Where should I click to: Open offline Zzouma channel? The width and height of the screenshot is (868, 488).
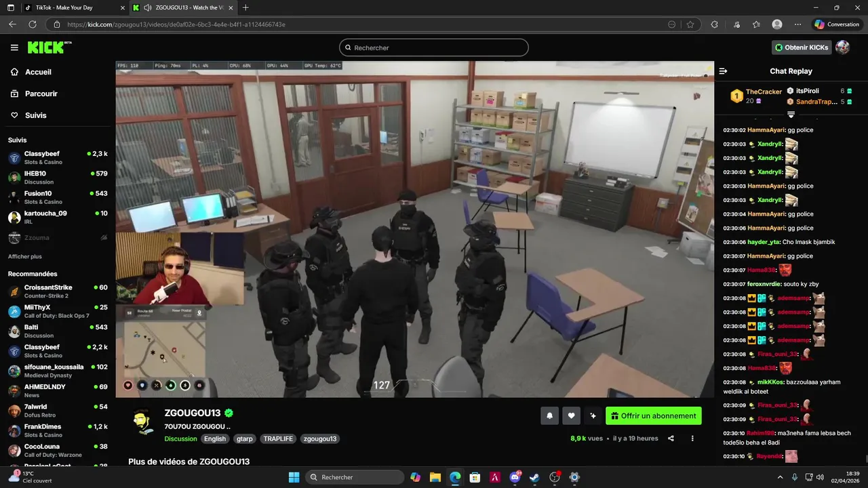pyautogui.click(x=58, y=238)
